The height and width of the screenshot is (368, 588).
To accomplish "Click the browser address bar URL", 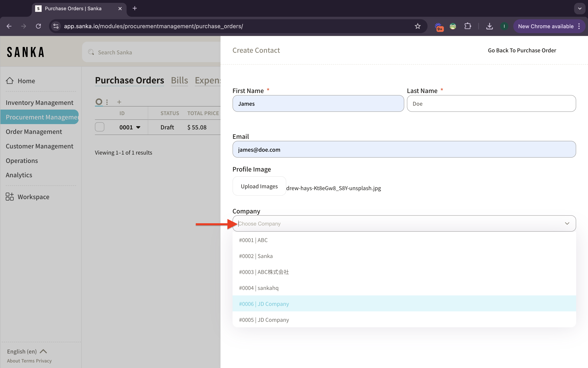I will (153, 26).
